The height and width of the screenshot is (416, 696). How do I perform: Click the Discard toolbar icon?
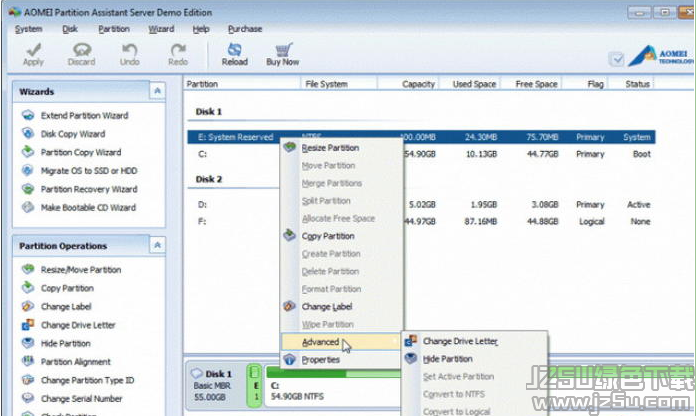82,49
